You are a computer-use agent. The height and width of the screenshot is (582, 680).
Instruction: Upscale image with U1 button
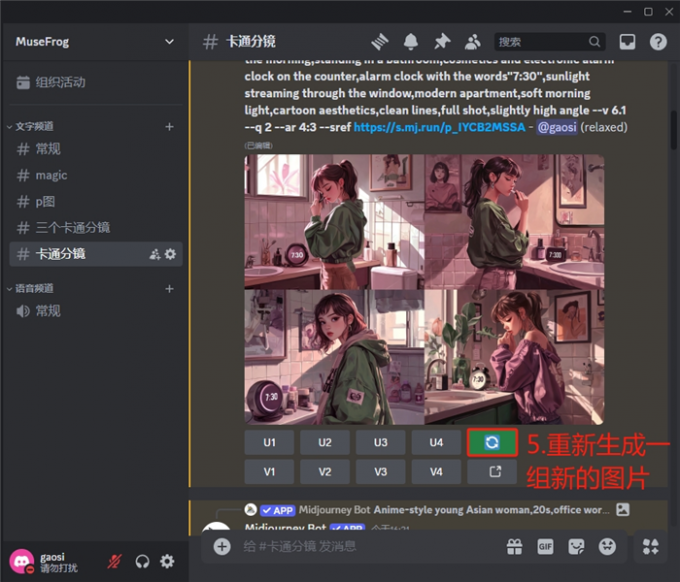click(269, 442)
